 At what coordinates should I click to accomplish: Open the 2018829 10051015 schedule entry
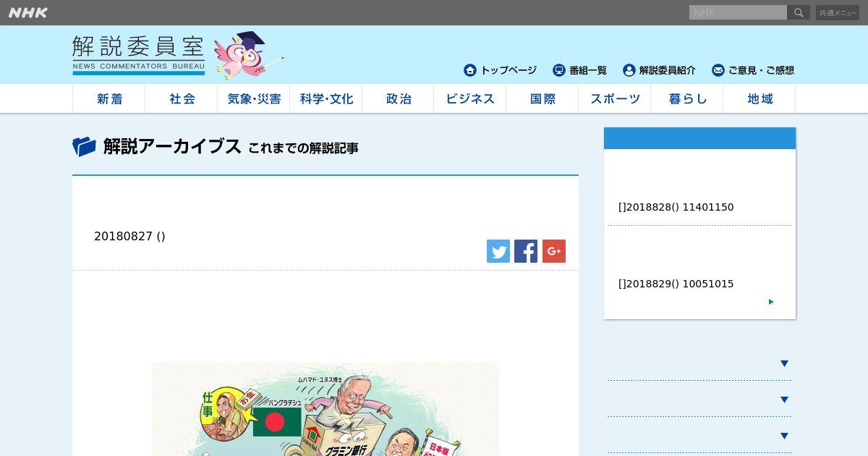point(676,284)
